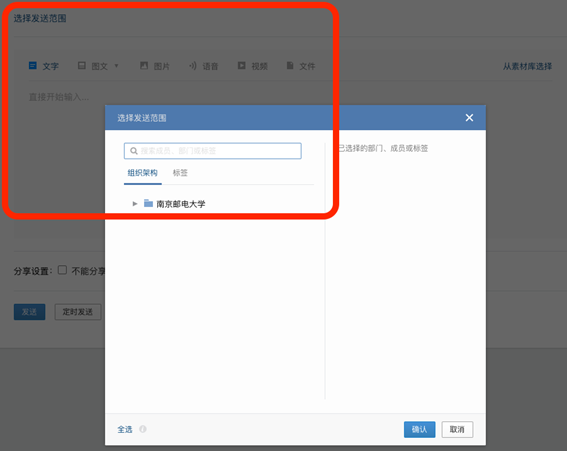Click the 图文 article icon
Image resolution: width=567 pixels, height=451 pixels.
point(82,65)
